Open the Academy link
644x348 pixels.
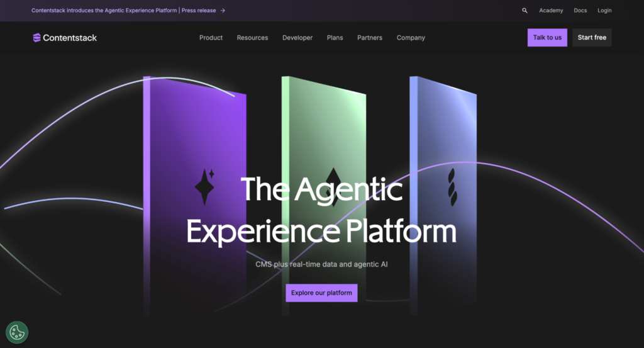pos(551,11)
